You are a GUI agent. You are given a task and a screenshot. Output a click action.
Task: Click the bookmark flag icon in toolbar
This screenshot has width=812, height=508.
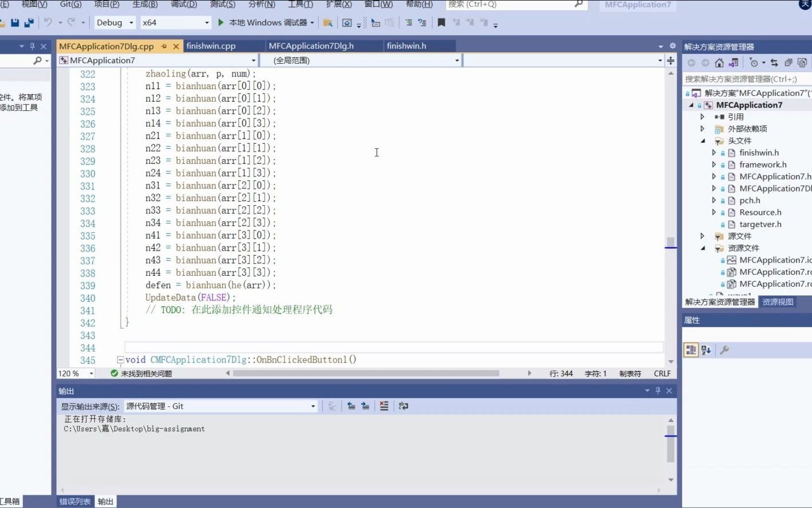click(x=441, y=22)
